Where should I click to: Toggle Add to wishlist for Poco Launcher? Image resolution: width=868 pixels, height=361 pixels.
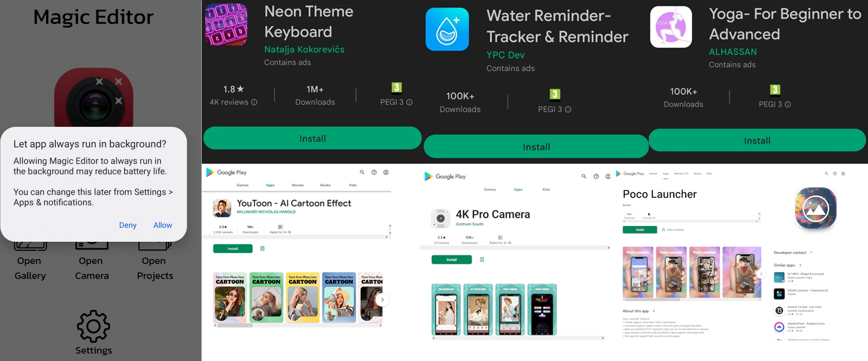673,230
